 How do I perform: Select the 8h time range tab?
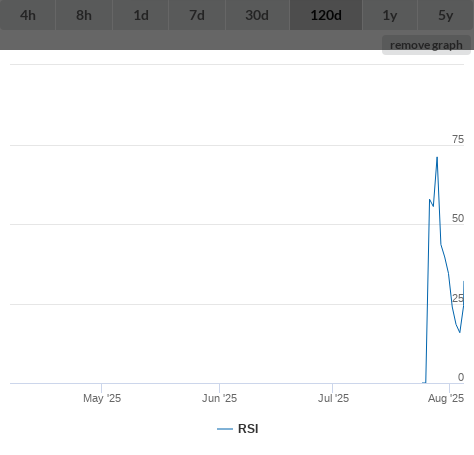[84, 15]
